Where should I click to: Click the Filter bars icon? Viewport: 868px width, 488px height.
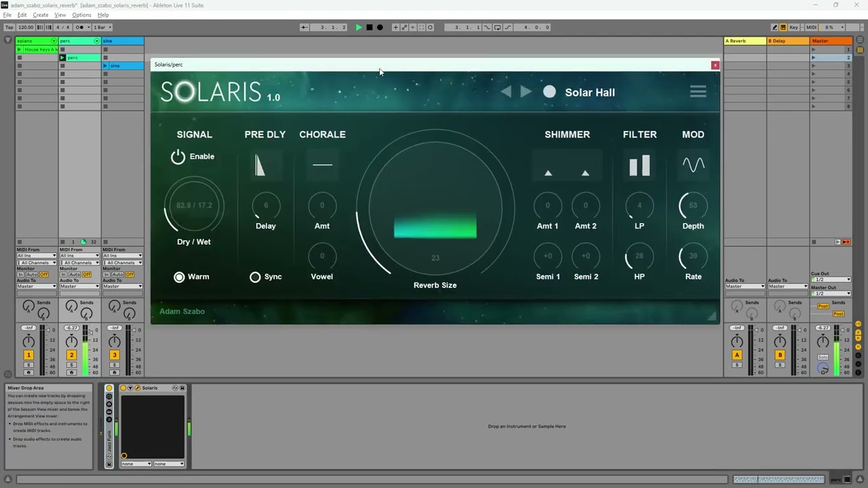(x=639, y=165)
